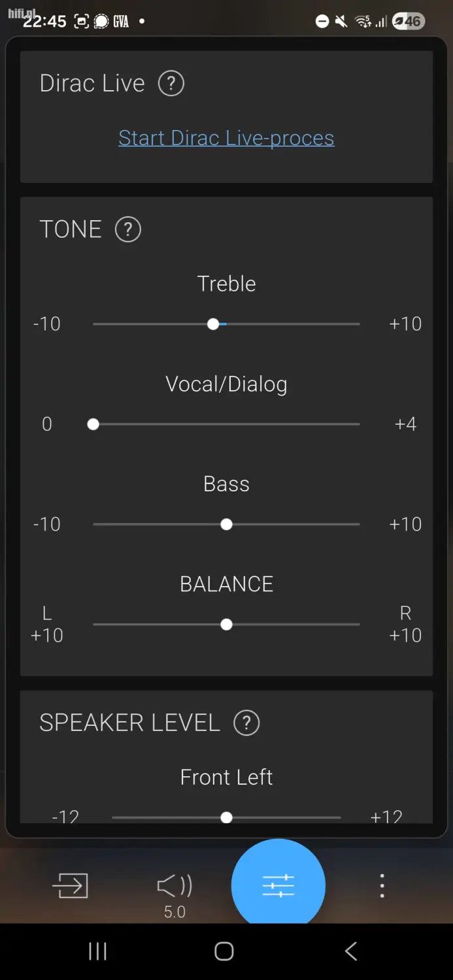The width and height of the screenshot is (453, 980).
Task: Open the SPEAKER LEVEL help icon
Action: coord(247,723)
